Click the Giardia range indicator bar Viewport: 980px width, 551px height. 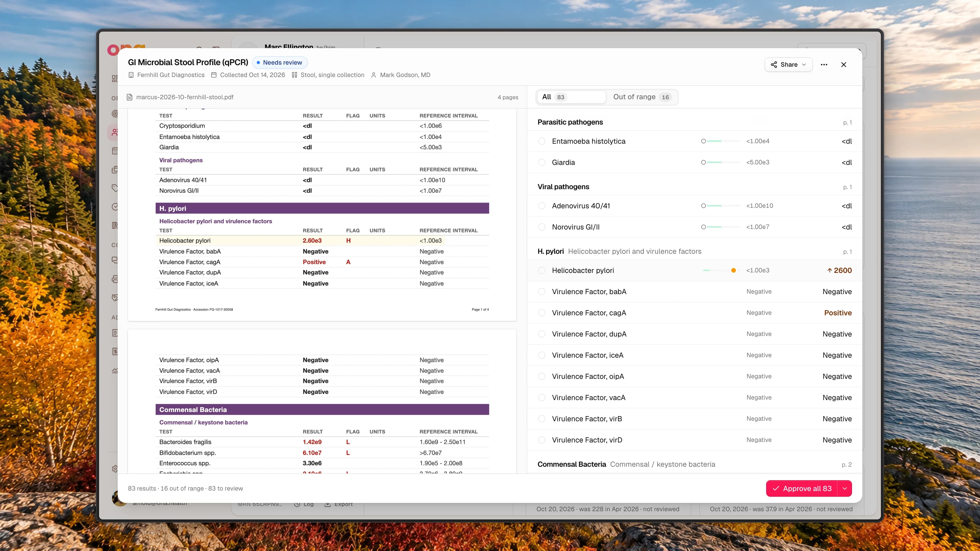(721, 162)
